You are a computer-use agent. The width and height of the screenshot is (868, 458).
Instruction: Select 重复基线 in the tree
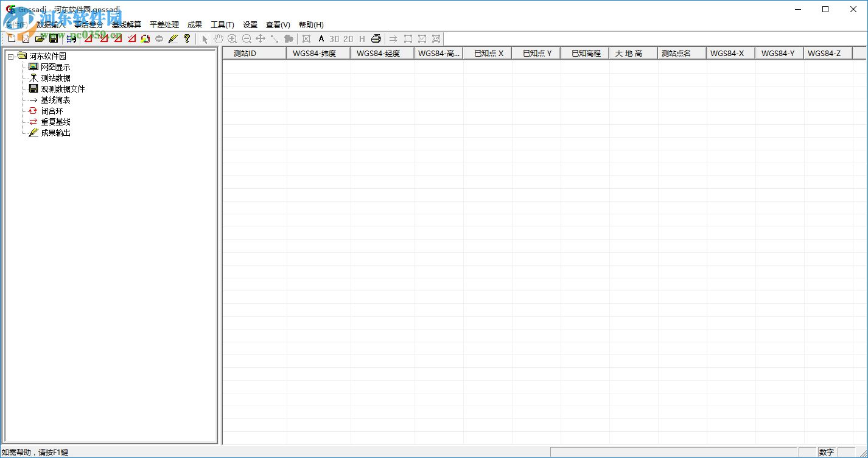(55, 122)
